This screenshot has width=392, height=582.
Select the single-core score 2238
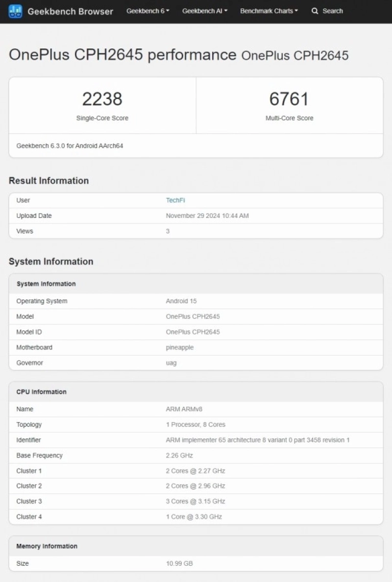pyautogui.click(x=102, y=99)
